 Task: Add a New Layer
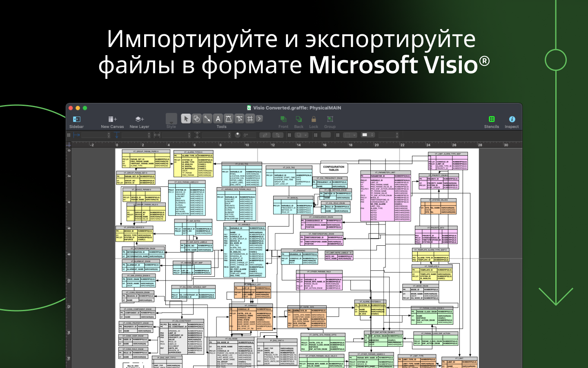pyautogui.click(x=139, y=121)
